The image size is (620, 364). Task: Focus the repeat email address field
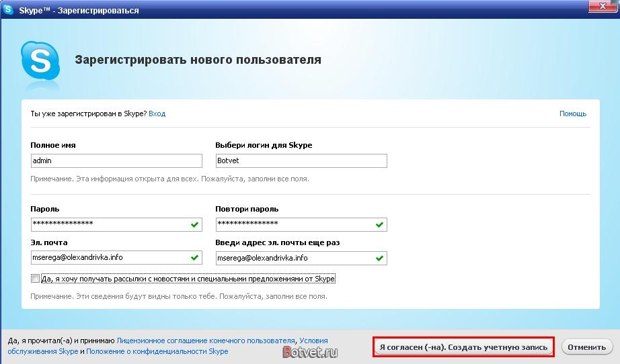coord(301,258)
